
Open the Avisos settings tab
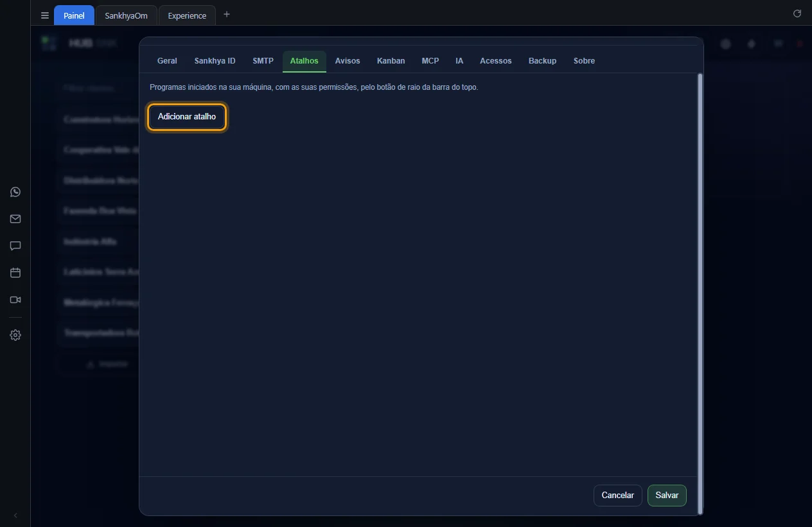(x=348, y=61)
